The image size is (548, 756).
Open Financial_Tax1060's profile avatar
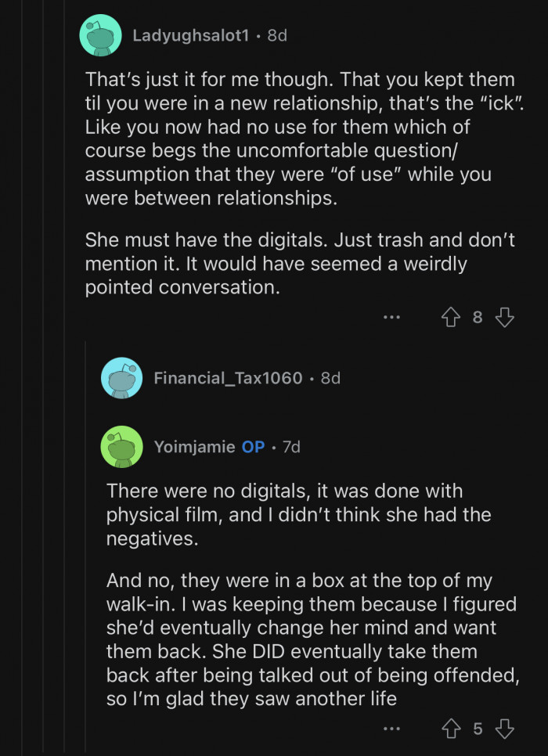pos(121,378)
